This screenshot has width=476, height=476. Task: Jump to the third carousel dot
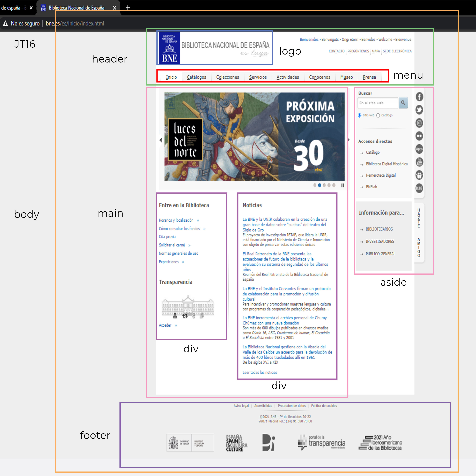324,185
